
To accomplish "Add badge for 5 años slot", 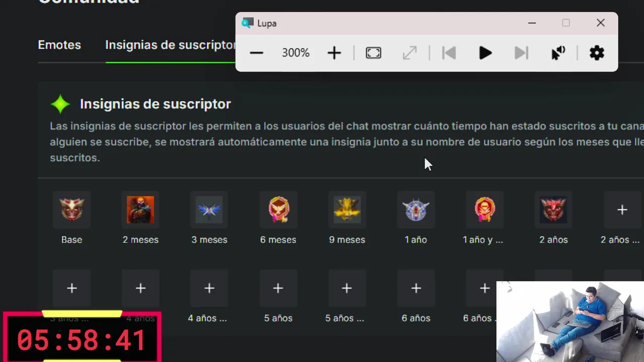I will point(278,288).
